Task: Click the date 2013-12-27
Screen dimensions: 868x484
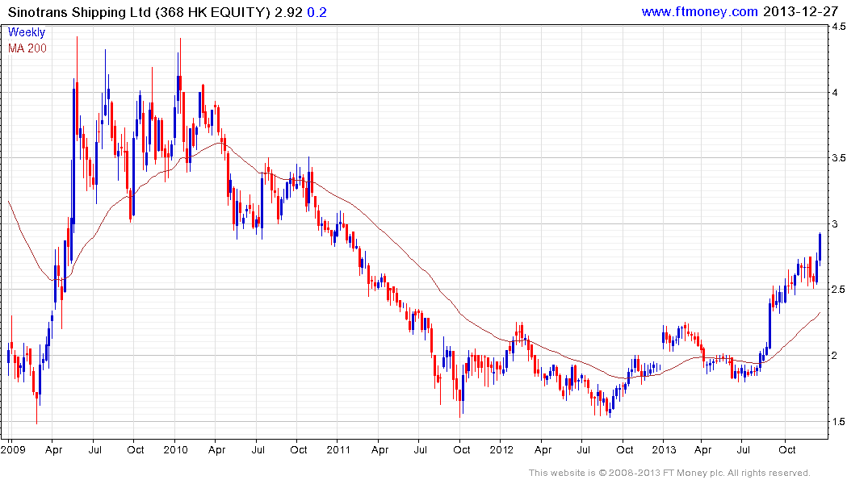Action: coord(800,11)
